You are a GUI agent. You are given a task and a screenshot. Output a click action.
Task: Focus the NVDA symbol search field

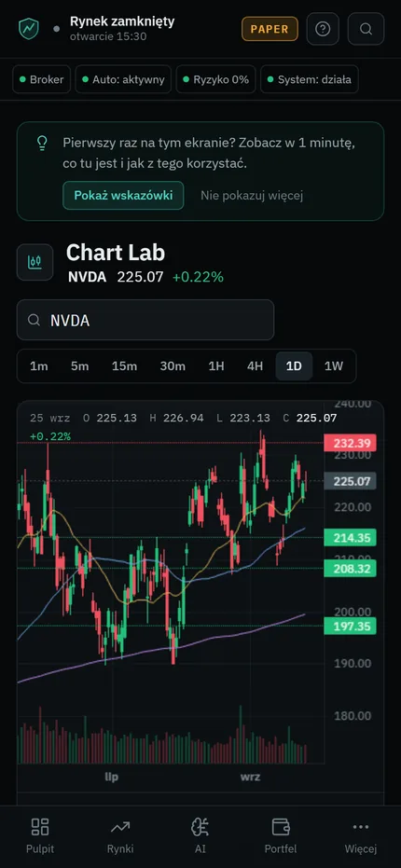(x=145, y=320)
